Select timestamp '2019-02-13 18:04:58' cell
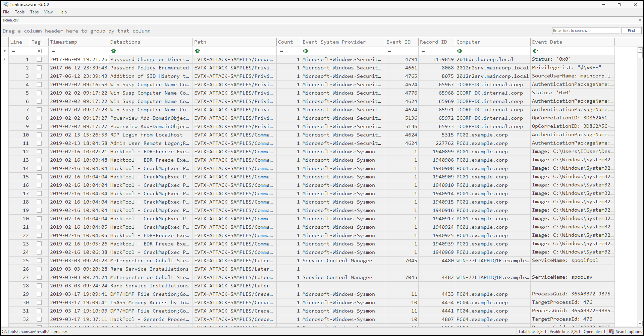644x336 pixels. click(79, 143)
